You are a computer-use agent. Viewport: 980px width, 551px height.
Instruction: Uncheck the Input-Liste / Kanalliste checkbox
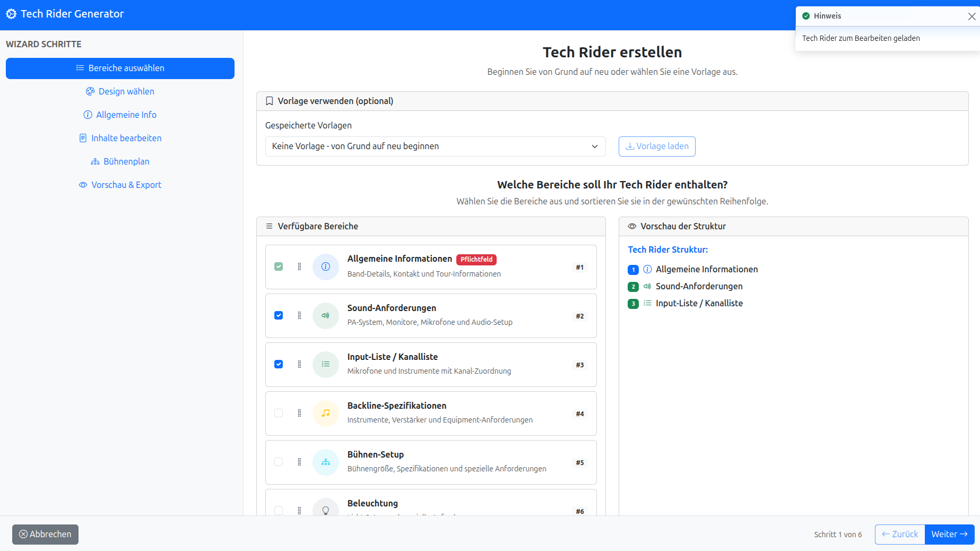coord(279,364)
